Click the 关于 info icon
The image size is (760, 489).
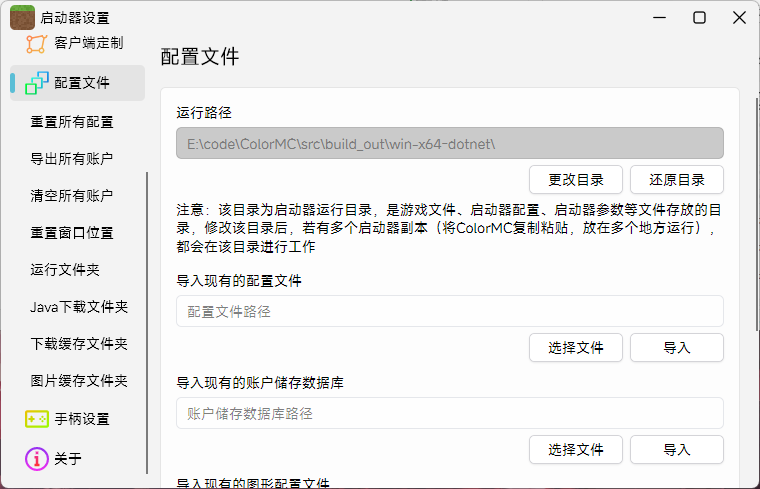point(37,459)
